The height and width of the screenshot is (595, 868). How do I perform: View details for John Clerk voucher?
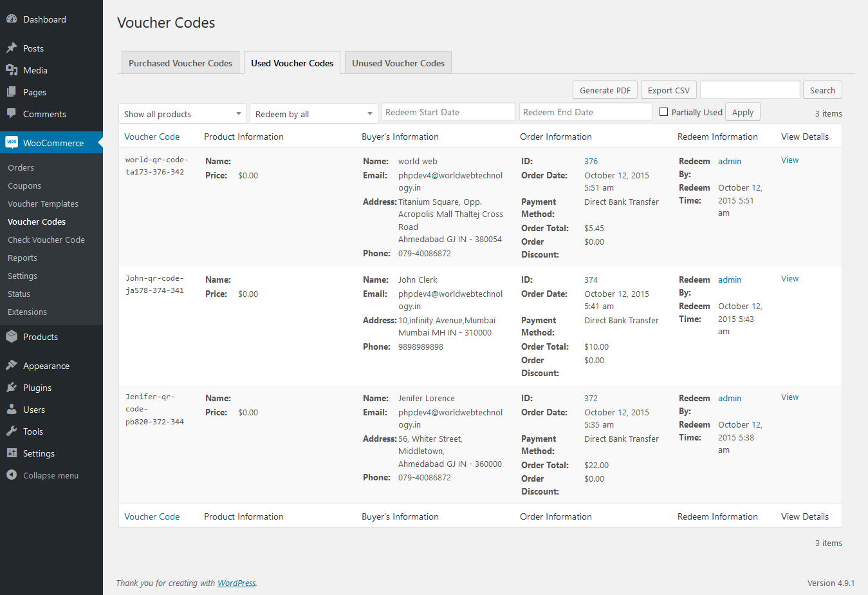pos(790,279)
